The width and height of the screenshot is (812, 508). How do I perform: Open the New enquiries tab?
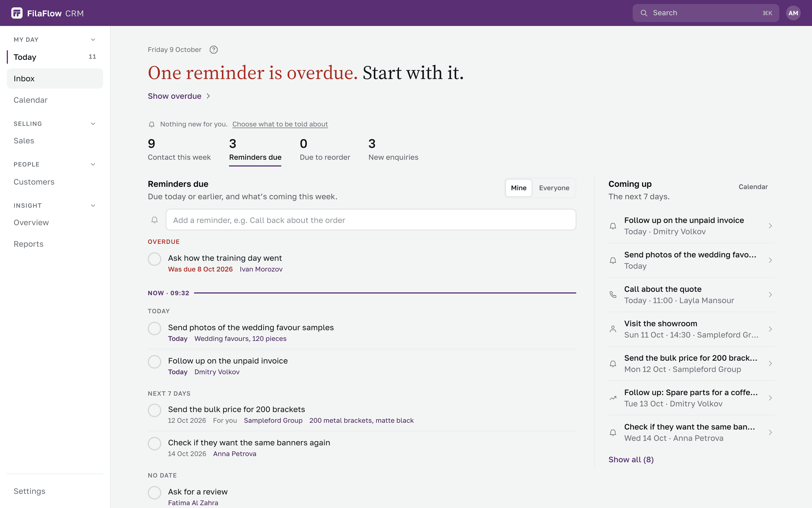393,150
